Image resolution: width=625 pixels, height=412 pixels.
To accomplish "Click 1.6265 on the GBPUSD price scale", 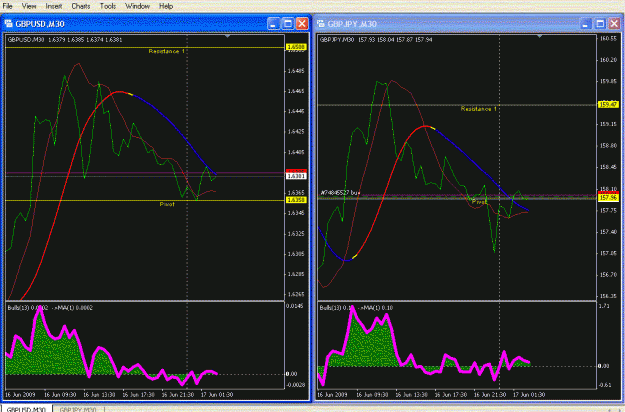I will [296, 294].
